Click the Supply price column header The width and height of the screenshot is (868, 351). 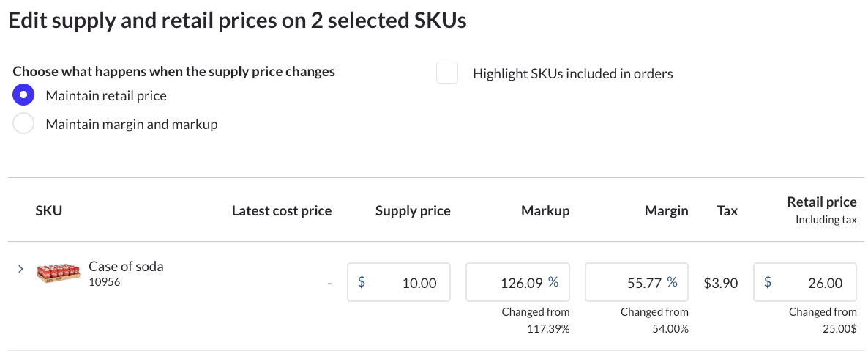click(413, 211)
